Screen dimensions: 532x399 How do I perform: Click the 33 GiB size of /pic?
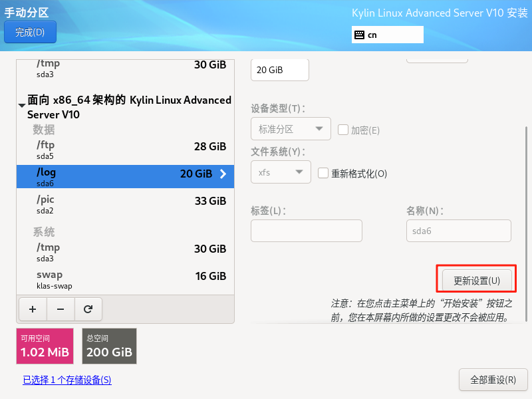tap(210, 201)
